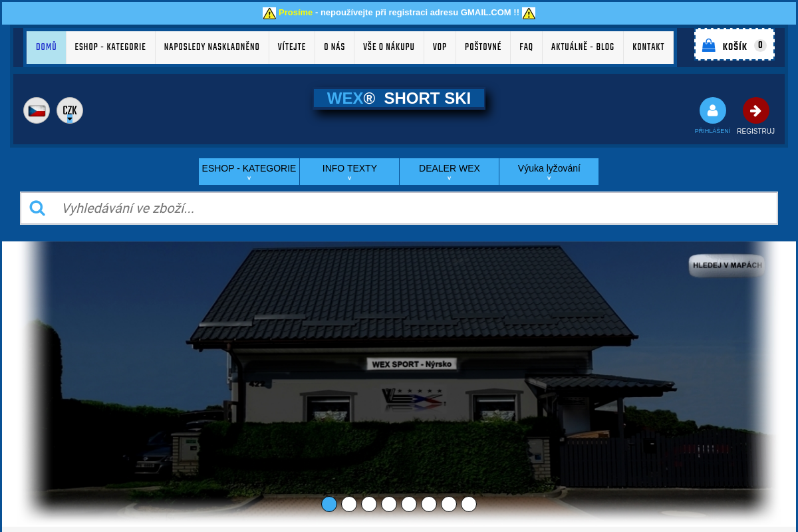Screen dimensions: 798x532
Task: Click the REGISTRUJ text link
Action: (755, 131)
